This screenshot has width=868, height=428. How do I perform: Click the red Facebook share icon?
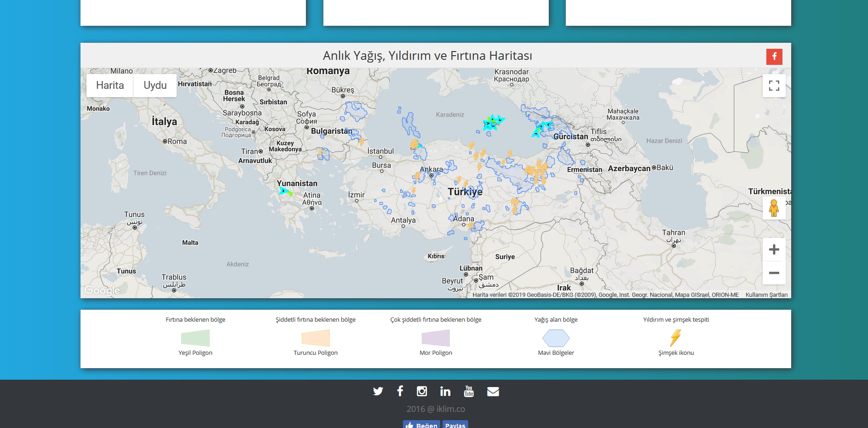coord(774,57)
